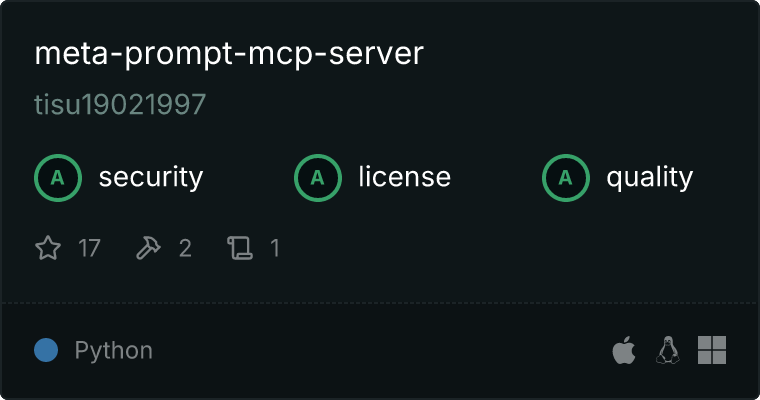Click the Apple macOS platform icon
760x400 pixels.
[x=624, y=350]
